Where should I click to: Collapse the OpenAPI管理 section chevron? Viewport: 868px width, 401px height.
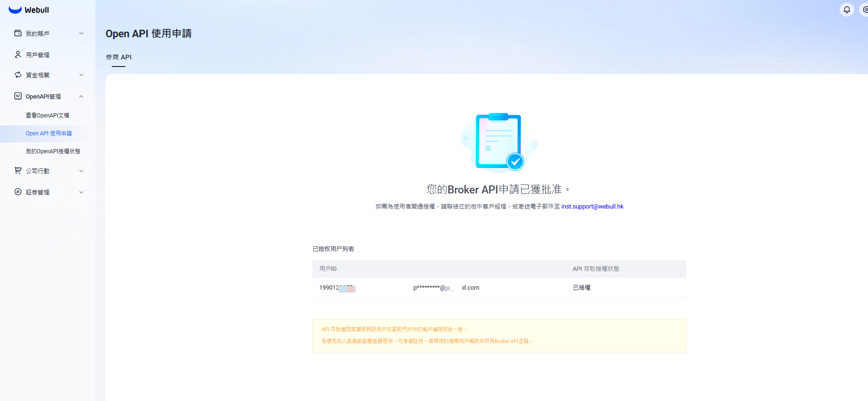pyautogui.click(x=81, y=97)
